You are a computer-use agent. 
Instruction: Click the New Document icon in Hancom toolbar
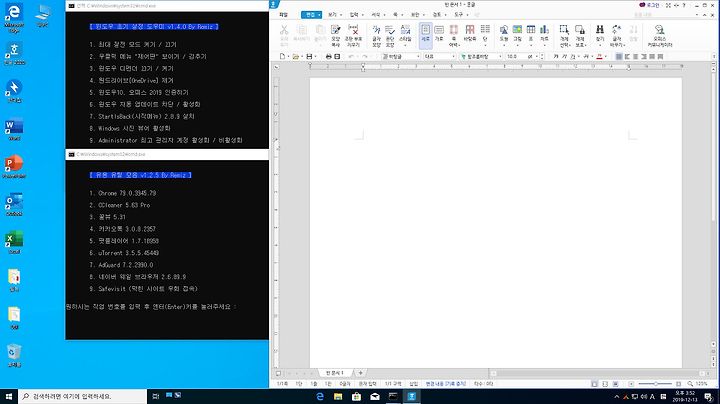(x=282, y=56)
